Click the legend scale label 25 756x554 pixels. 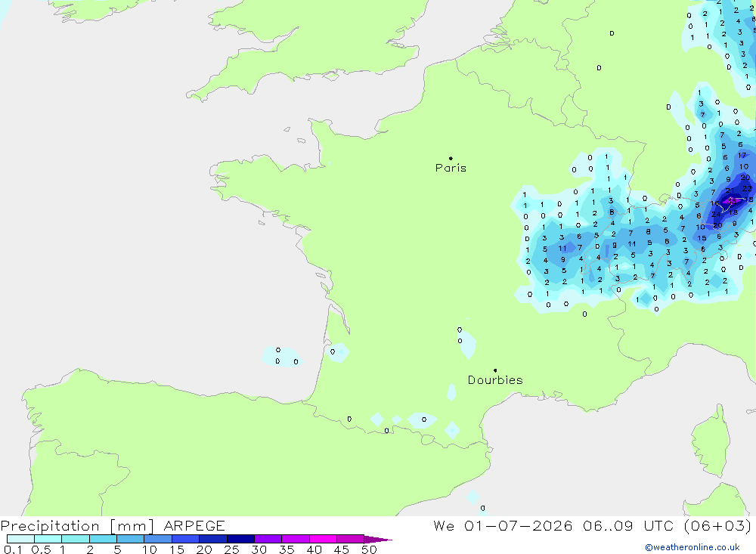[x=232, y=549]
